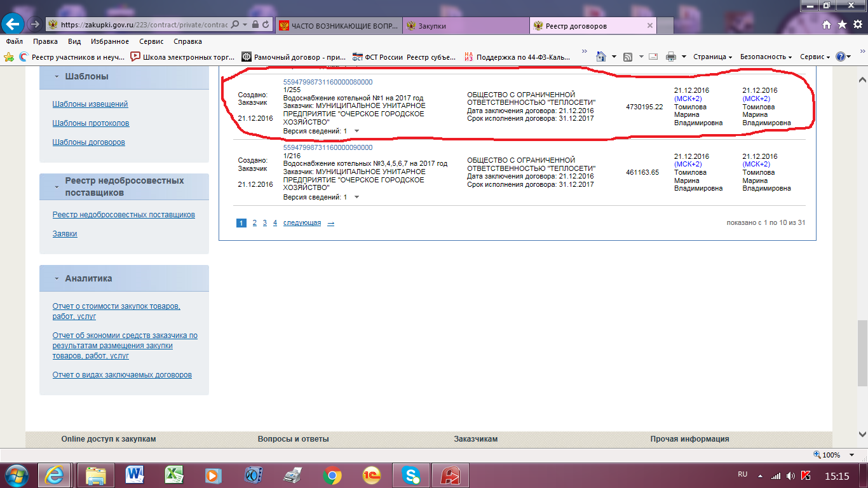This screenshot has height=488, width=868.
Task: Expand 'Версия сведений' dropdown for contract 1/255
Action: coord(356,131)
